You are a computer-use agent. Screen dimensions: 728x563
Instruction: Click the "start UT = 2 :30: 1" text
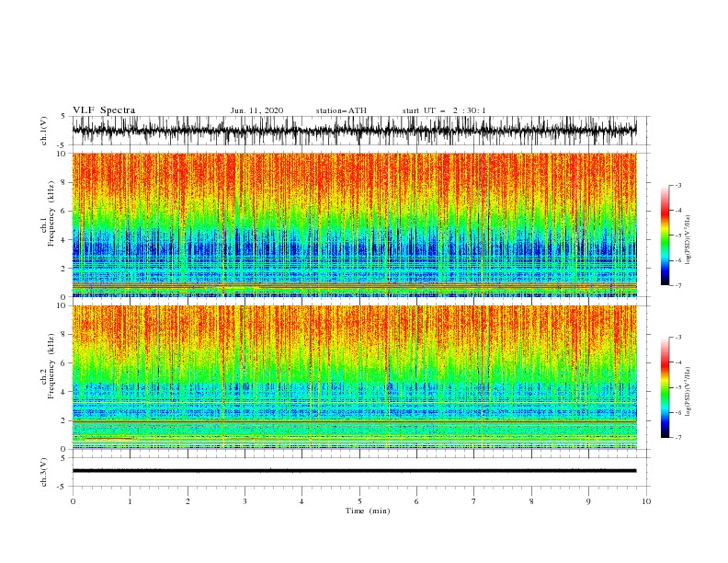(x=444, y=110)
